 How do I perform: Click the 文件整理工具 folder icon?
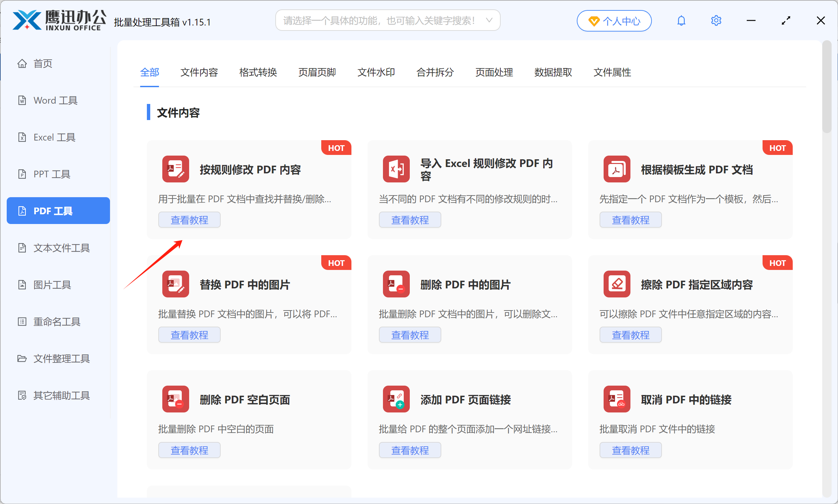click(22, 359)
